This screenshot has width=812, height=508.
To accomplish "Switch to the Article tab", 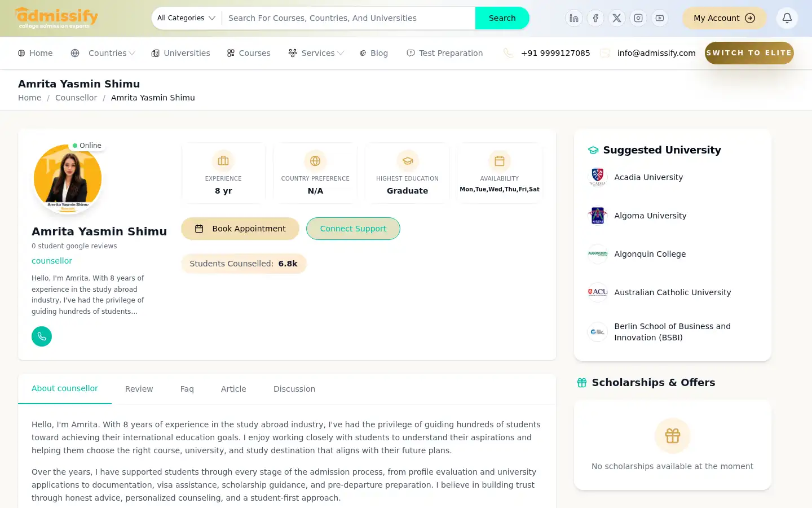I will tap(233, 389).
